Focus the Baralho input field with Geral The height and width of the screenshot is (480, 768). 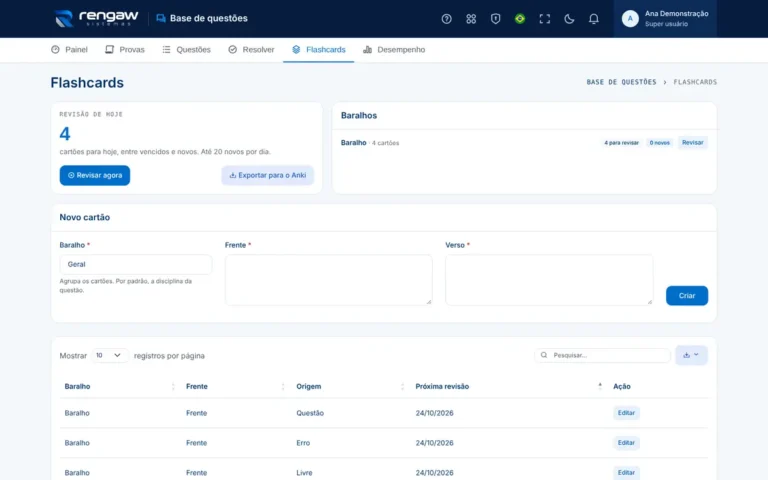[x=136, y=264]
